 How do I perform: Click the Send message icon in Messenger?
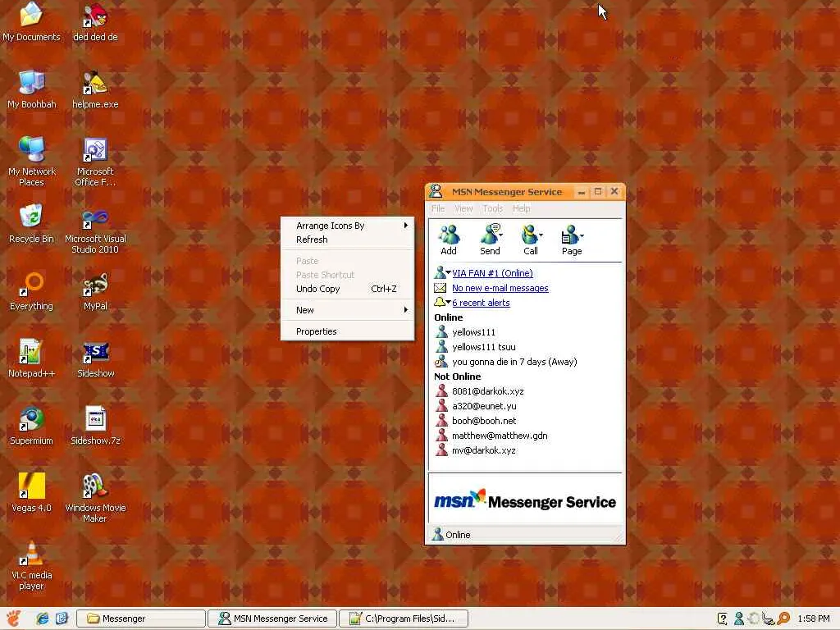point(491,240)
